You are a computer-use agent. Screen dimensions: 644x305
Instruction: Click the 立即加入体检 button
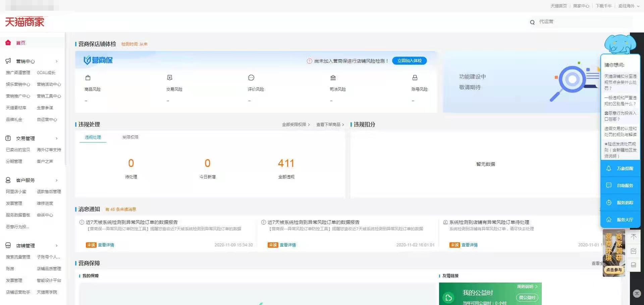[x=410, y=61]
